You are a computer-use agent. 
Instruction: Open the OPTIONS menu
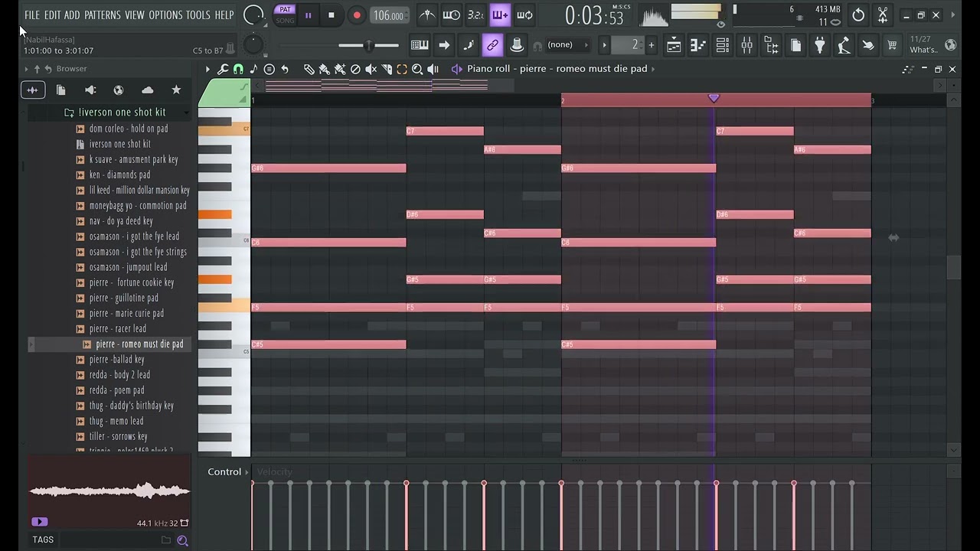pos(165,15)
